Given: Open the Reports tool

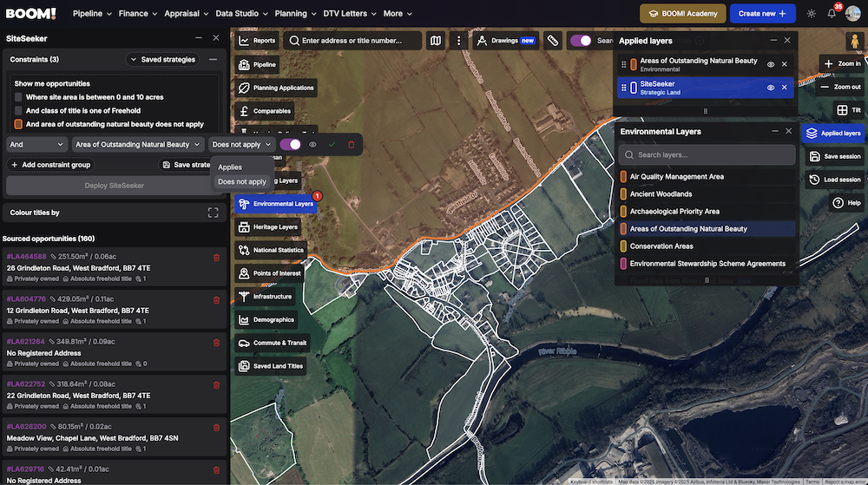Looking at the screenshot, I should (x=258, y=41).
